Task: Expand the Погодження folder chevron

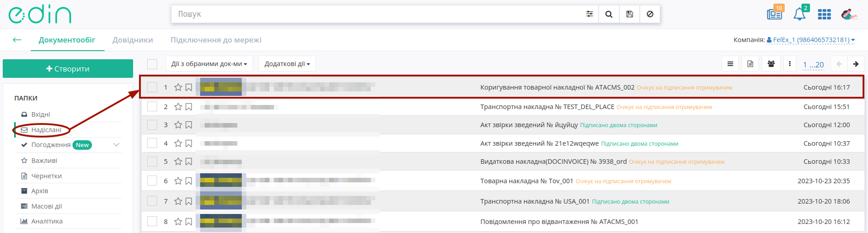Action: click(x=116, y=145)
